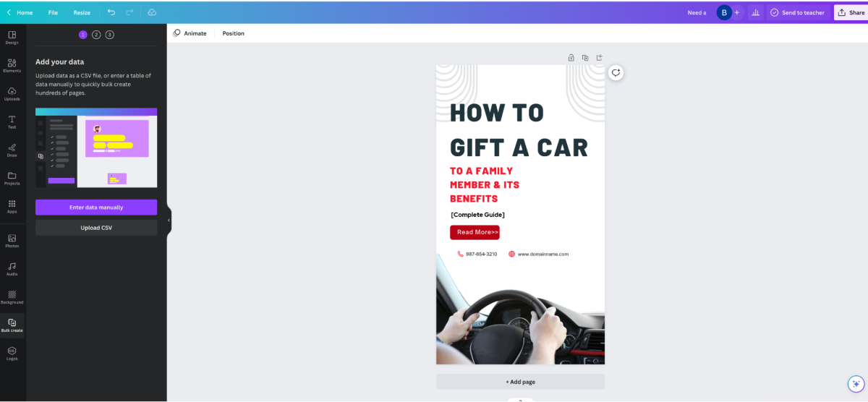Collapse the side panel with arrow handle
This screenshot has width=868, height=402.
point(169,220)
